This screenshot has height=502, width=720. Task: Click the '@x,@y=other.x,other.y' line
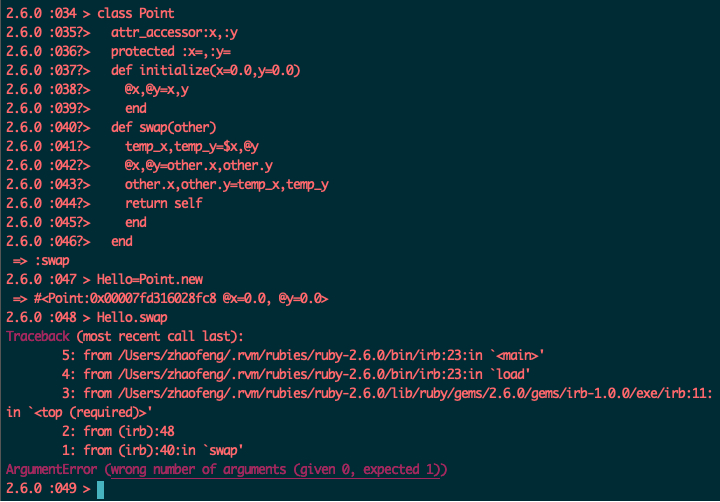coord(199,165)
